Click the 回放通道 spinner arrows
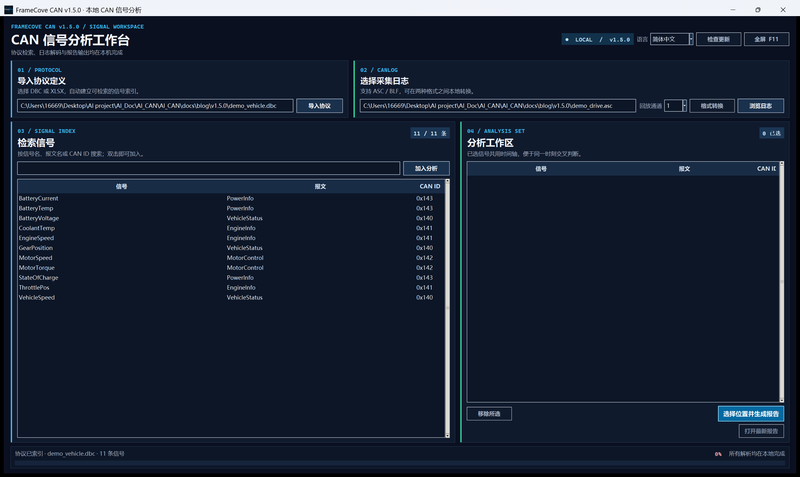This screenshot has width=800, height=477. tap(685, 106)
